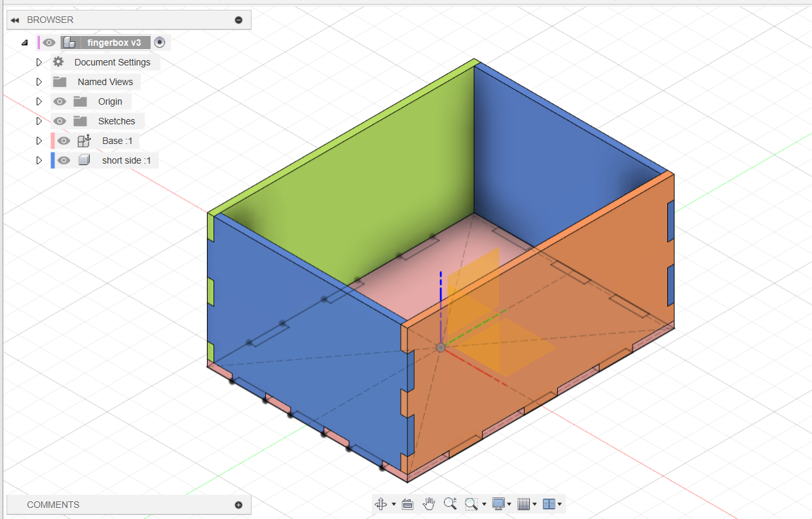Expand the Named Views node
The width and height of the screenshot is (812, 519).
(39, 82)
